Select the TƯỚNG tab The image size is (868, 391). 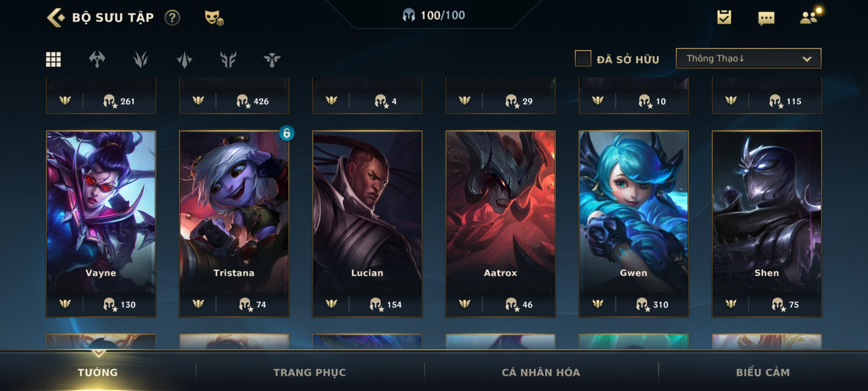pos(98,372)
